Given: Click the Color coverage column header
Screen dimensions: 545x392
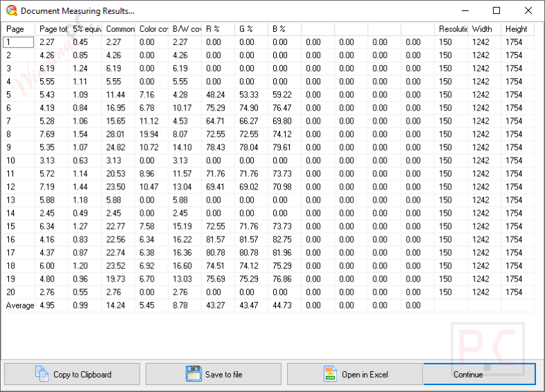Looking at the screenshot, I should [x=152, y=29].
